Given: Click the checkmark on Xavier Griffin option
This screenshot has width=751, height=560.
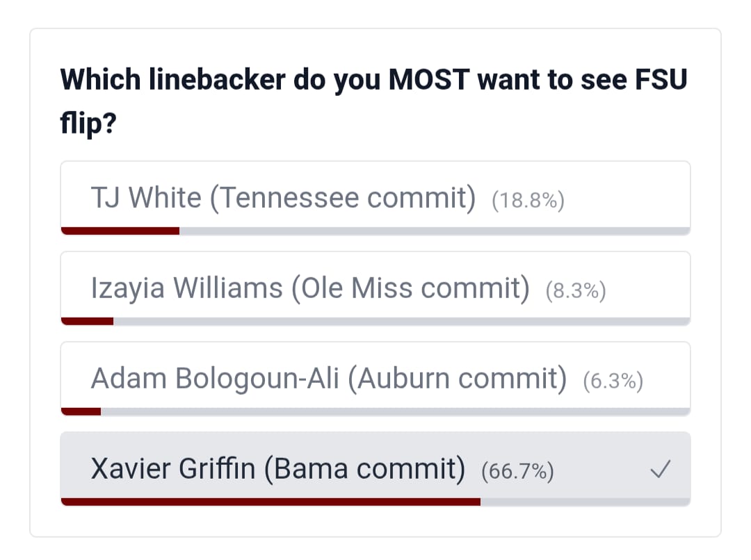Looking at the screenshot, I should tap(659, 471).
